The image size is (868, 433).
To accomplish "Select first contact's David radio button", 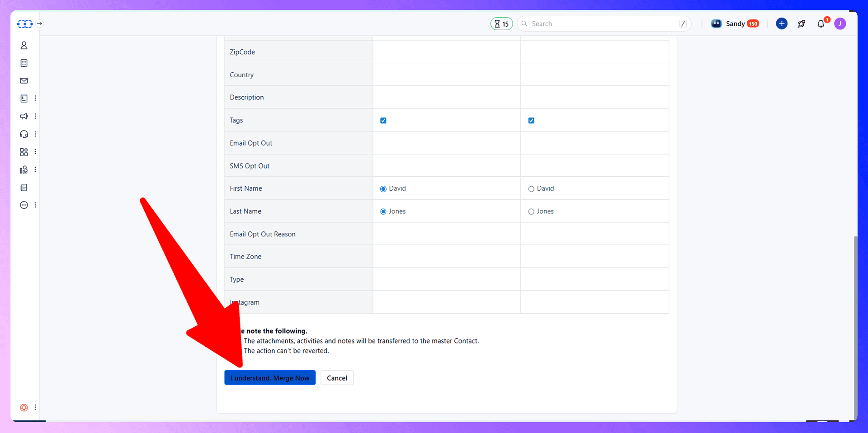I will 383,189.
